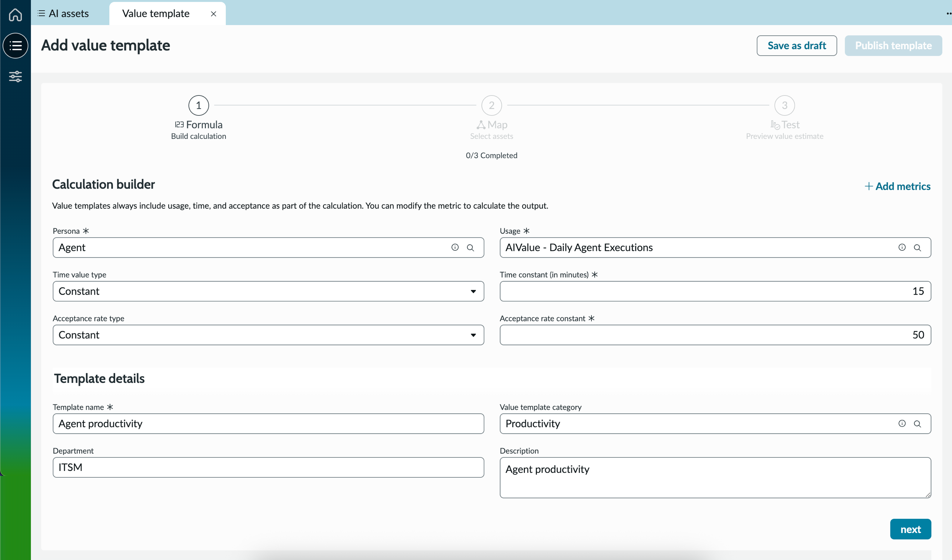The height and width of the screenshot is (560, 952).
Task: Open the Acceptance rate type dropdown
Action: point(268,335)
